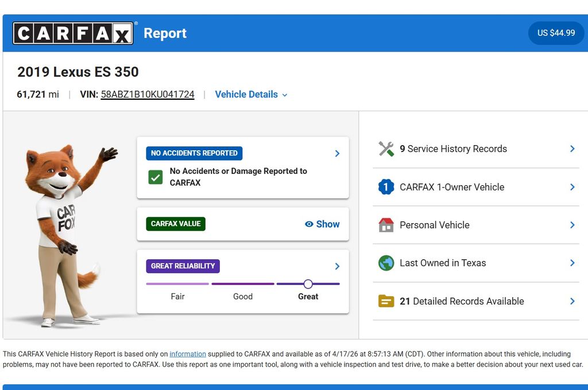Screen dimensions: 588x390
Task: Open the CARFAX 1-Owner Vehicle row
Action: pos(475,187)
